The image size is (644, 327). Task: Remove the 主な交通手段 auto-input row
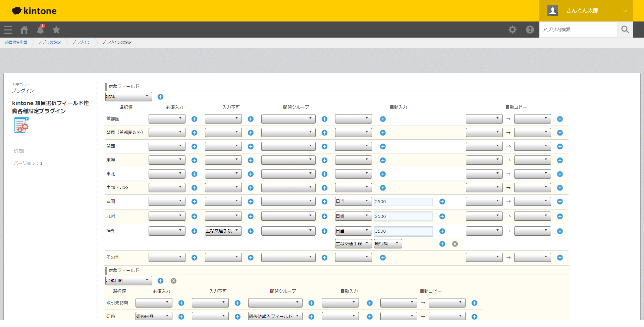coord(455,244)
